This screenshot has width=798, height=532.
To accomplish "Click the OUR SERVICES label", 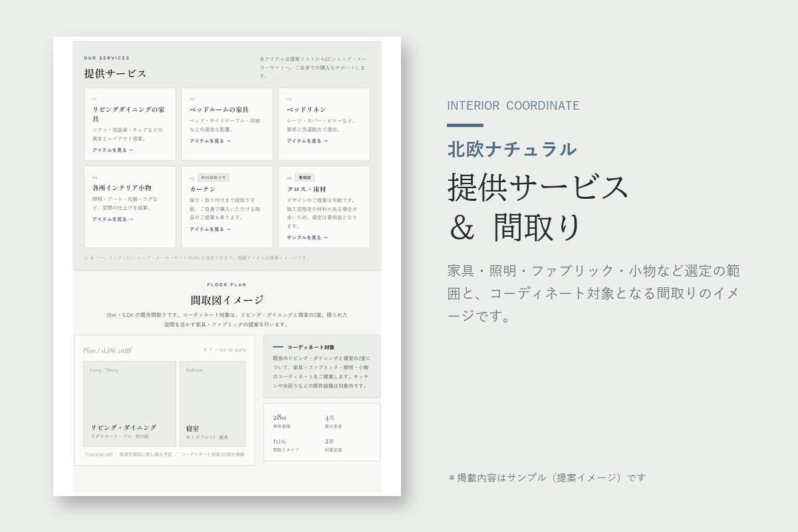I will [x=106, y=58].
